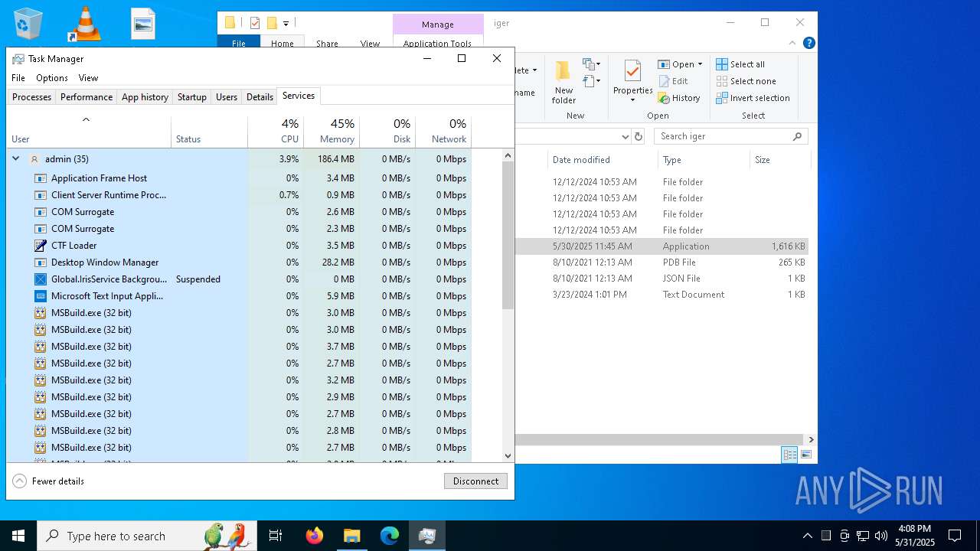Screen dimensions: 980x551
Task: Click New folder icon in Explorer ribbon
Action: (x=563, y=82)
